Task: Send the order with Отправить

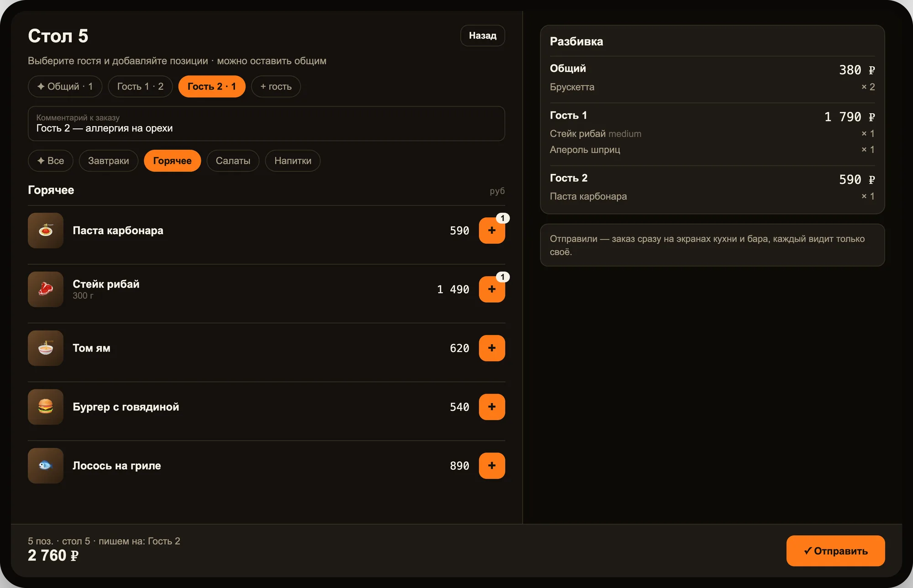Action: (835, 551)
